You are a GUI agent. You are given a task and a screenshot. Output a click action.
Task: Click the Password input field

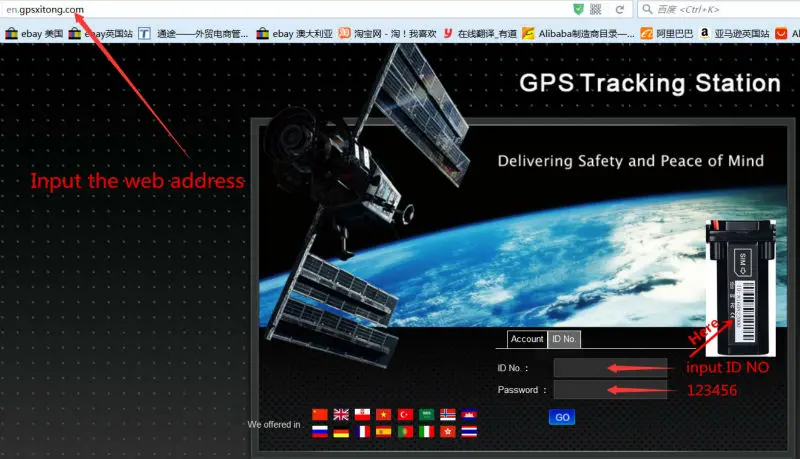click(610, 390)
